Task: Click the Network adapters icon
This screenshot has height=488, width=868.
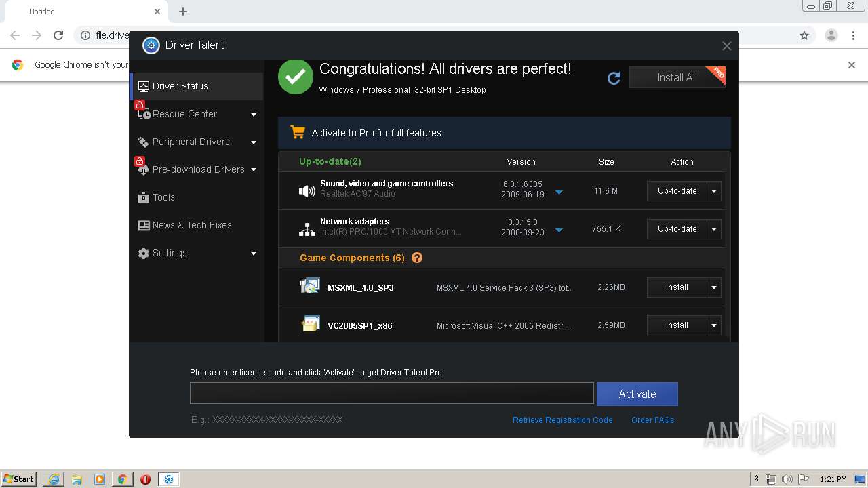Action: [307, 229]
